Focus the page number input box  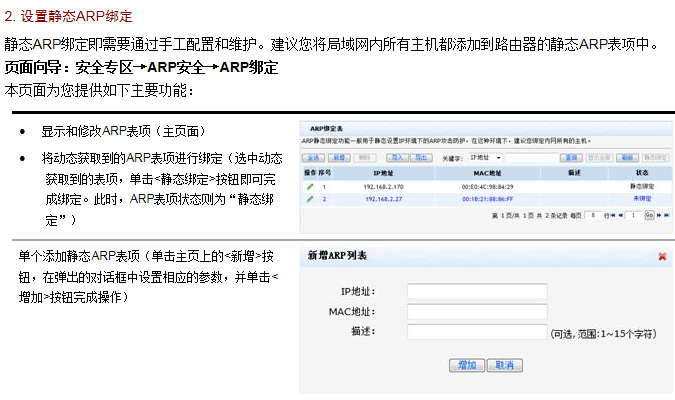(x=633, y=215)
